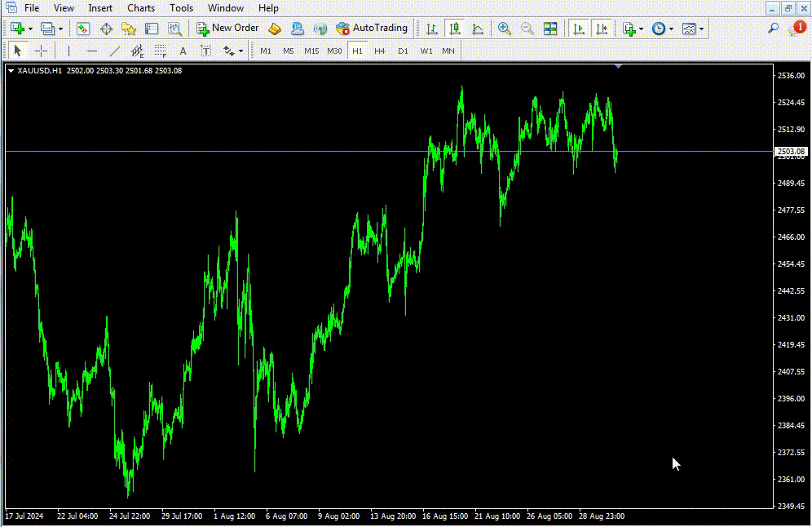Open the Insert menu
Viewport: 812px width, 527px height.
click(100, 8)
